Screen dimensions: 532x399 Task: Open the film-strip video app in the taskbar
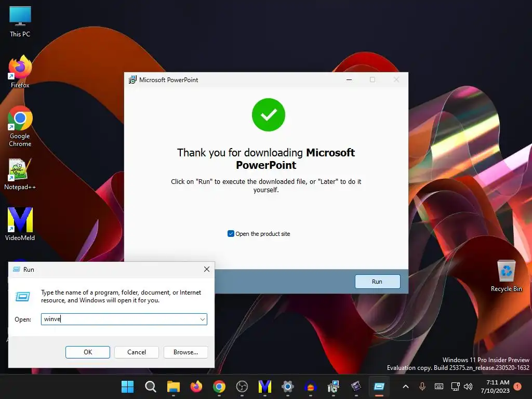pyautogui.click(x=356, y=387)
